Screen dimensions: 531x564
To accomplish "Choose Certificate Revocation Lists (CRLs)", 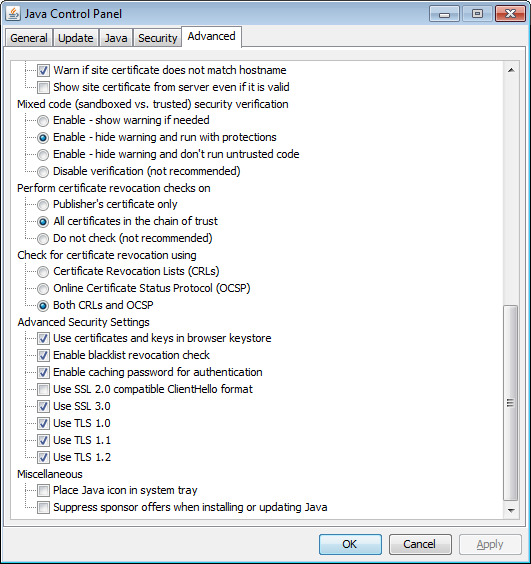I will (43, 272).
